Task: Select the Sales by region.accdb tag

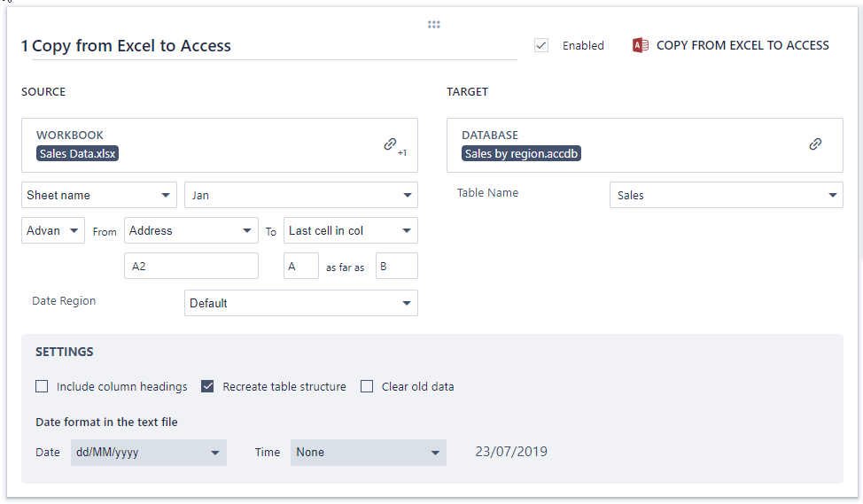Action: [522, 153]
